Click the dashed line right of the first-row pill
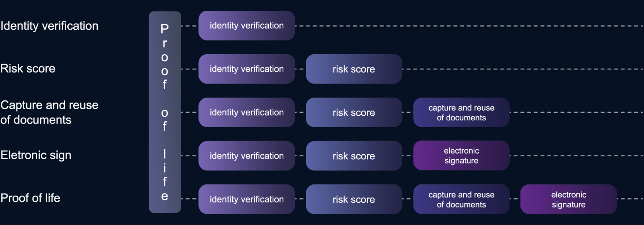The image size is (644, 225). 465,26
